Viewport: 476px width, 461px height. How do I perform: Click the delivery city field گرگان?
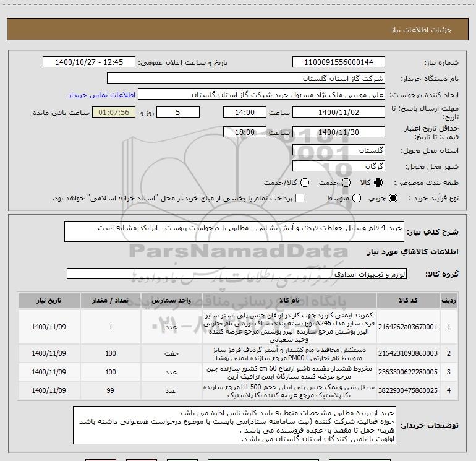point(339,166)
